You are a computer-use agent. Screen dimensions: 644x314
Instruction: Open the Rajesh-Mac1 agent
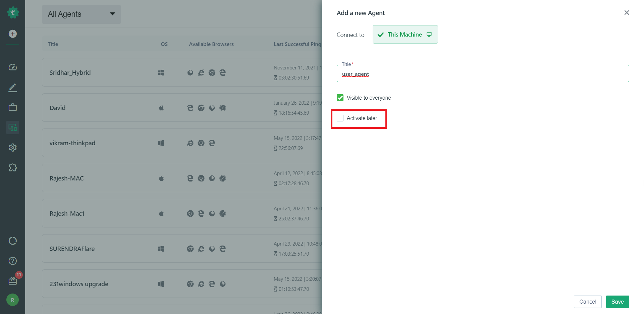tap(67, 213)
